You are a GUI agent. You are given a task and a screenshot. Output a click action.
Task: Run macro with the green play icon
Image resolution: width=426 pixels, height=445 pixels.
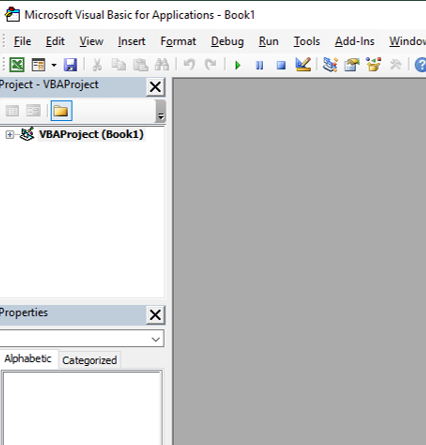[x=238, y=65]
